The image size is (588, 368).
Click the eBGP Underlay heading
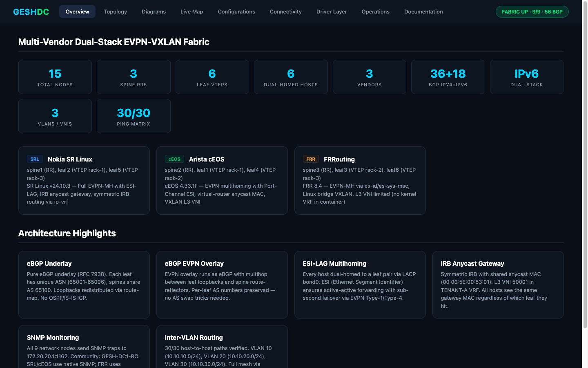click(x=49, y=264)
